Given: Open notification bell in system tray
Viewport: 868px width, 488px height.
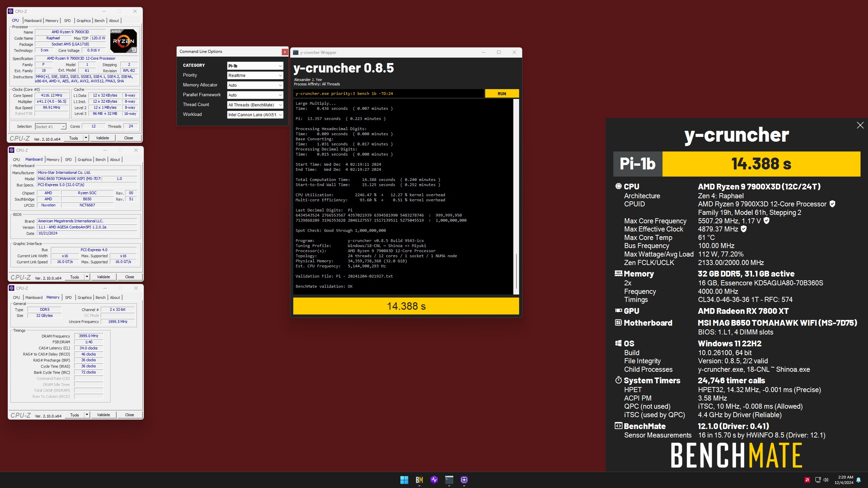Looking at the screenshot, I should pos(859,480).
